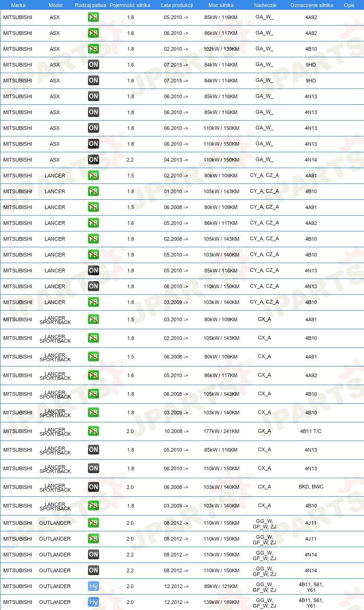The height and width of the screenshot is (610, 364).
Task: Click the 01.2010 -> production date cell
Action: pyautogui.click(x=176, y=191)
